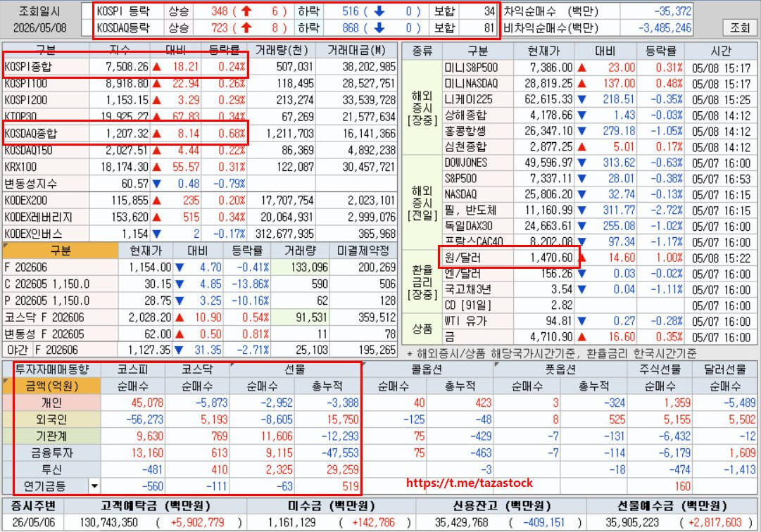The width and height of the screenshot is (761, 532).
Task: Open the t.me/tazastock link
Action: click(470, 483)
